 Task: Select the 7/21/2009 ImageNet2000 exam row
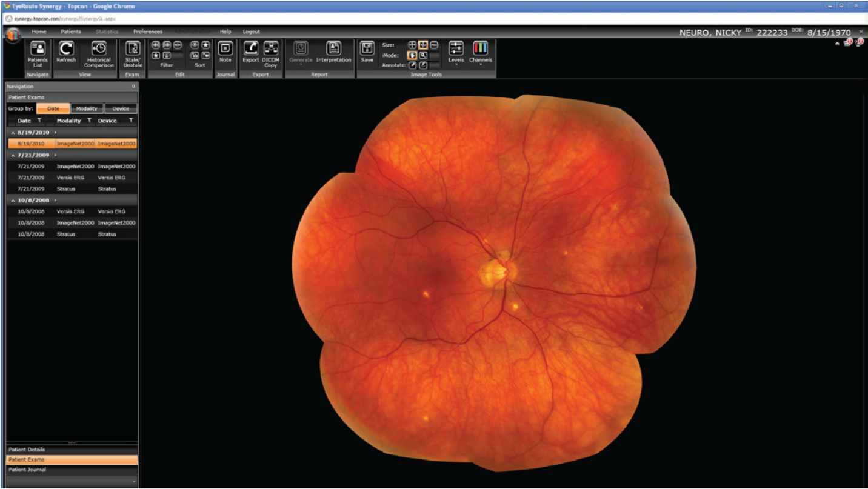click(x=72, y=166)
